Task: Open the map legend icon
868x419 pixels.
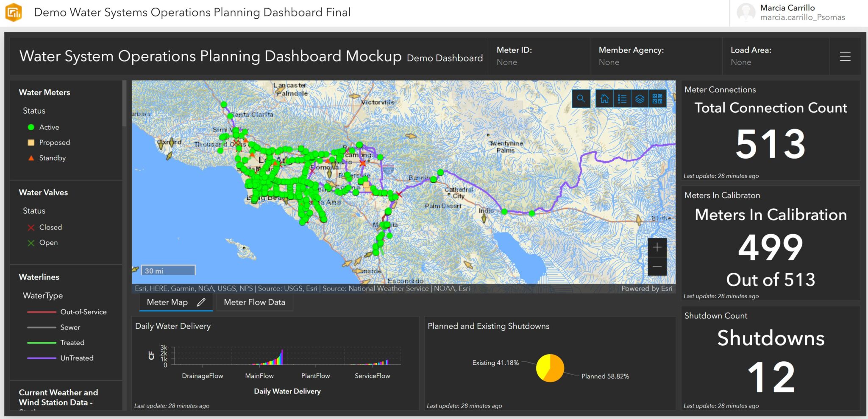Action: click(622, 98)
